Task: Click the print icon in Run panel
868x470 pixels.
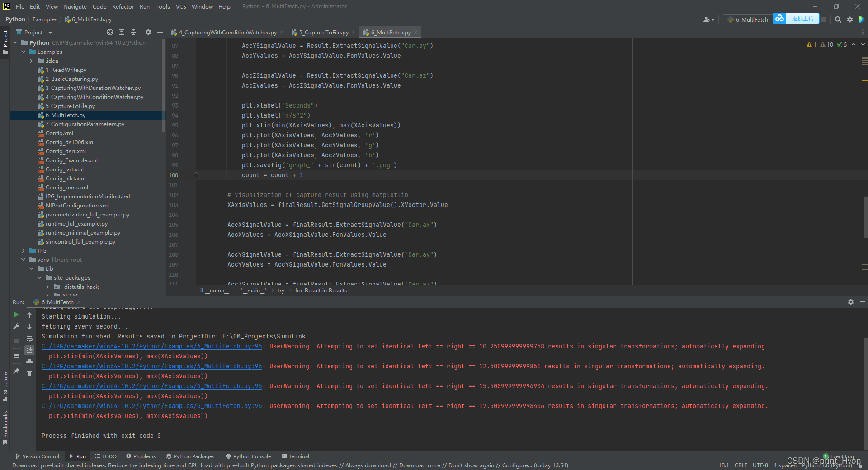Action: (29, 362)
